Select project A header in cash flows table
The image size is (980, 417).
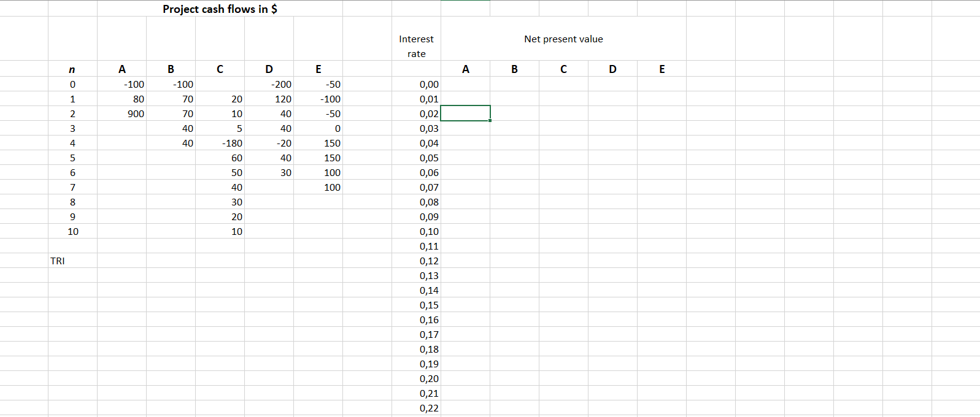tap(122, 69)
